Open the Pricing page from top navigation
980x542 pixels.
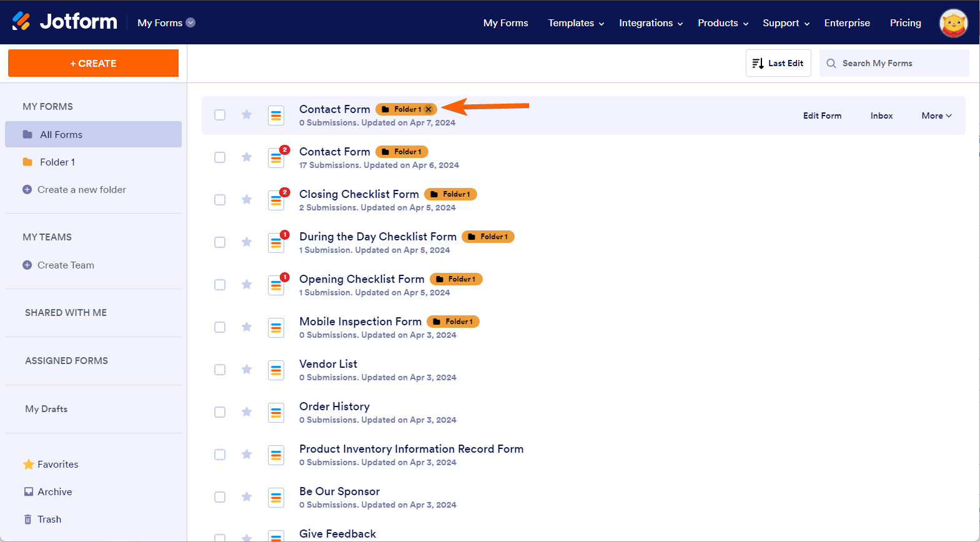905,23
